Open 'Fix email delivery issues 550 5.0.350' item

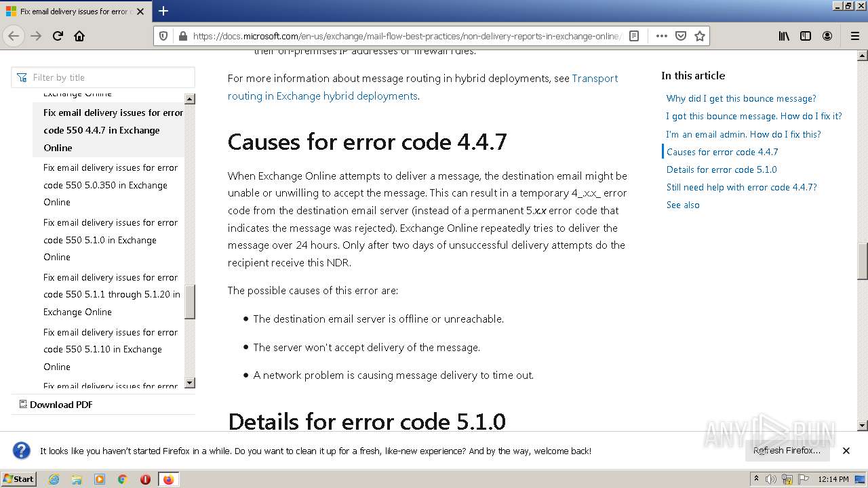[x=111, y=185]
